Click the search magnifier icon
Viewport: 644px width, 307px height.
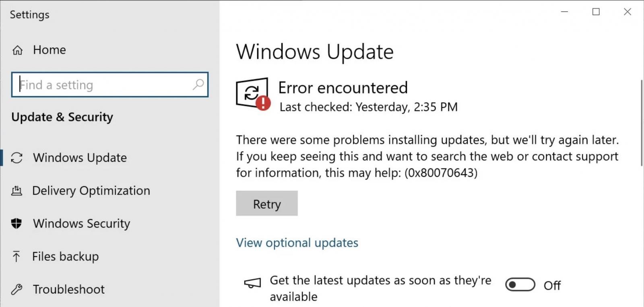tap(198, 84)
